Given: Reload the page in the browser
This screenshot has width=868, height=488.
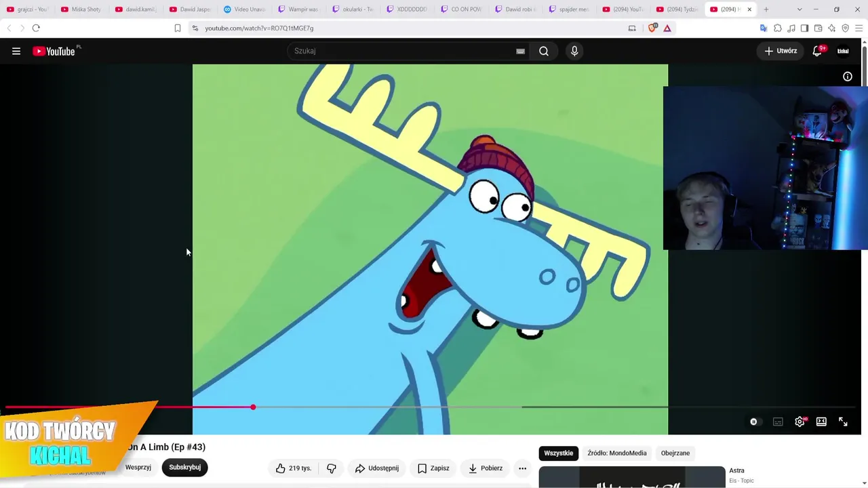Looking at the screenshot, I should (36, 28).
